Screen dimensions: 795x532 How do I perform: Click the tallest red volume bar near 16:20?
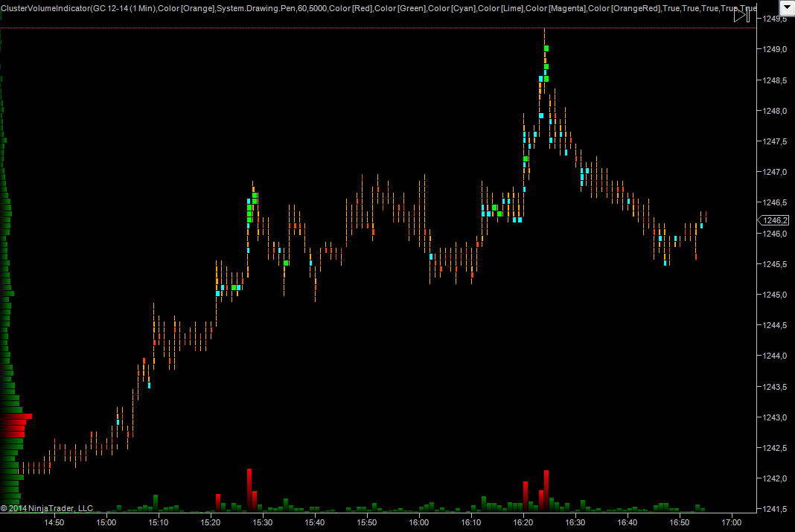point(546,488)
